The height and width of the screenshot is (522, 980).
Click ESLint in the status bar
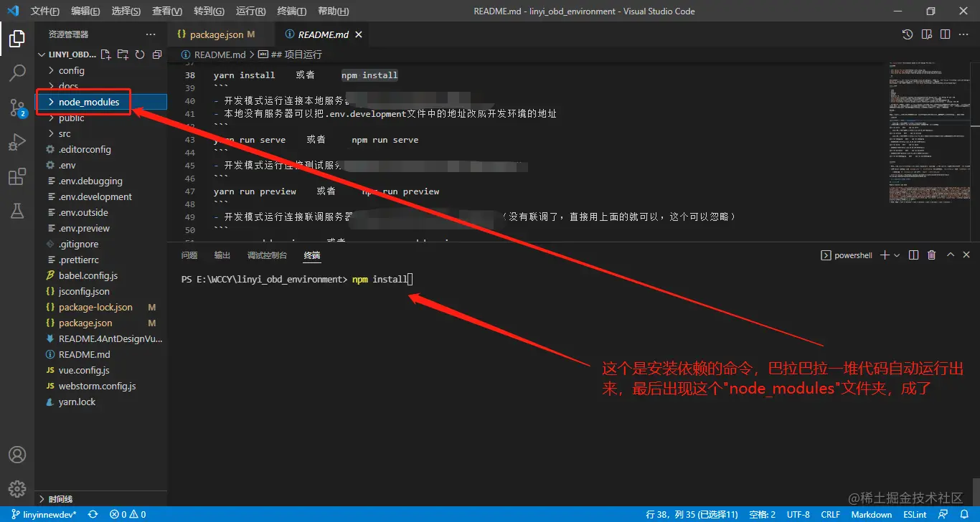coord(915,515)
